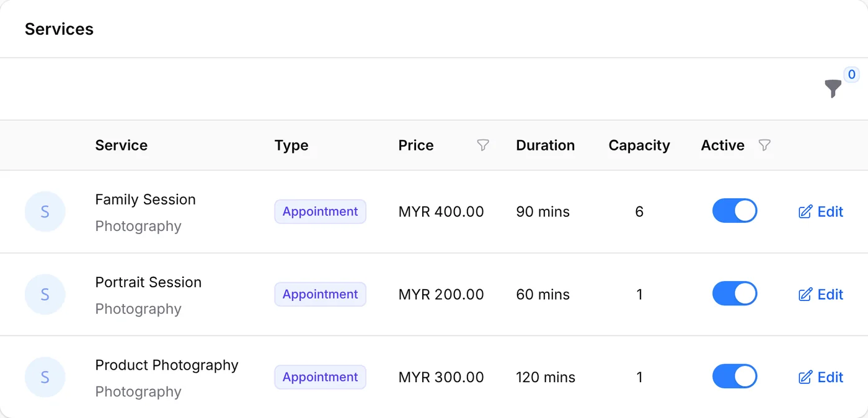This screenshot has width=868, height=418.
Task: Select the Portrait Session service name
Action: pos(148,282)
